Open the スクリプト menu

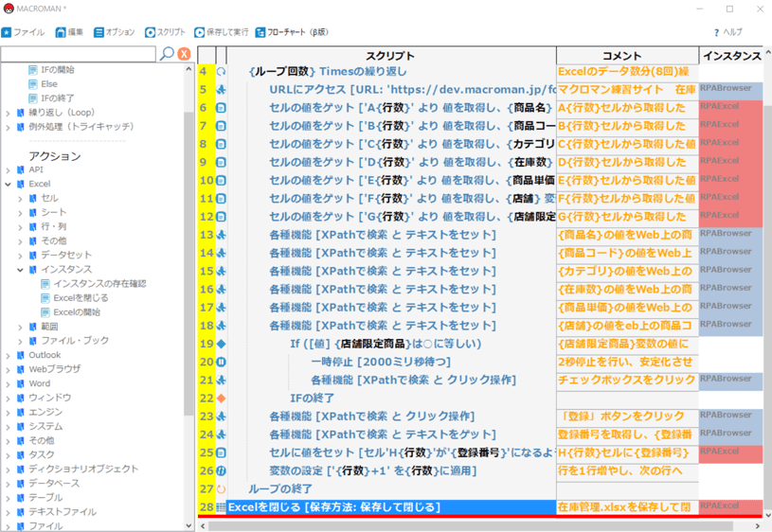coord(166,32)
